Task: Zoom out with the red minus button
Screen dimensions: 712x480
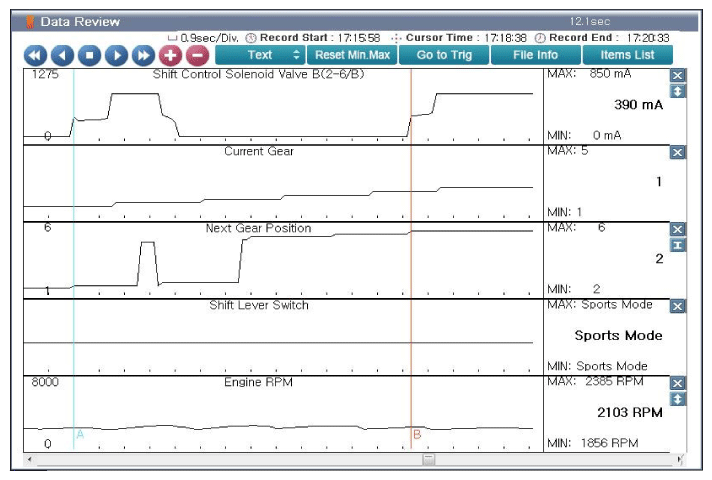Action: coord(198,55)
